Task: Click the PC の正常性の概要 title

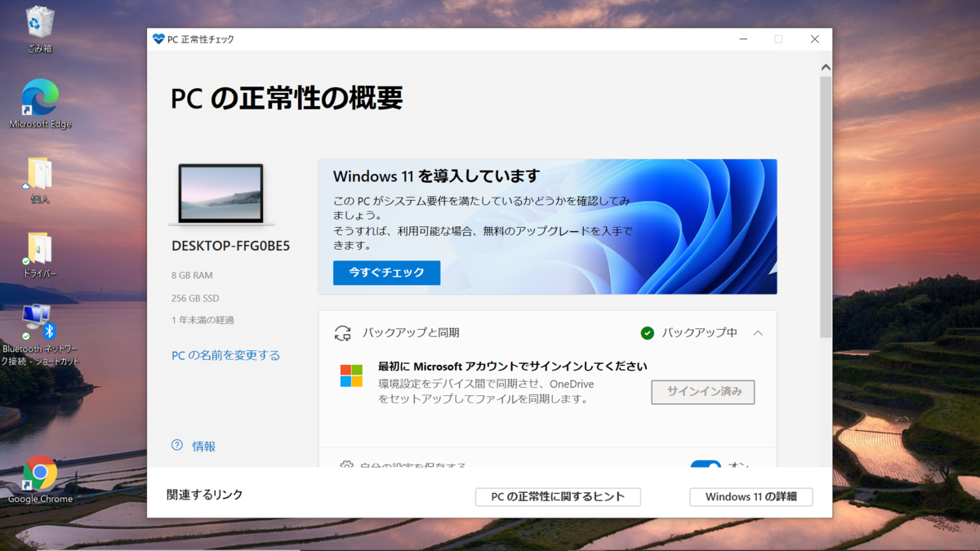Action: pos(287,98)
